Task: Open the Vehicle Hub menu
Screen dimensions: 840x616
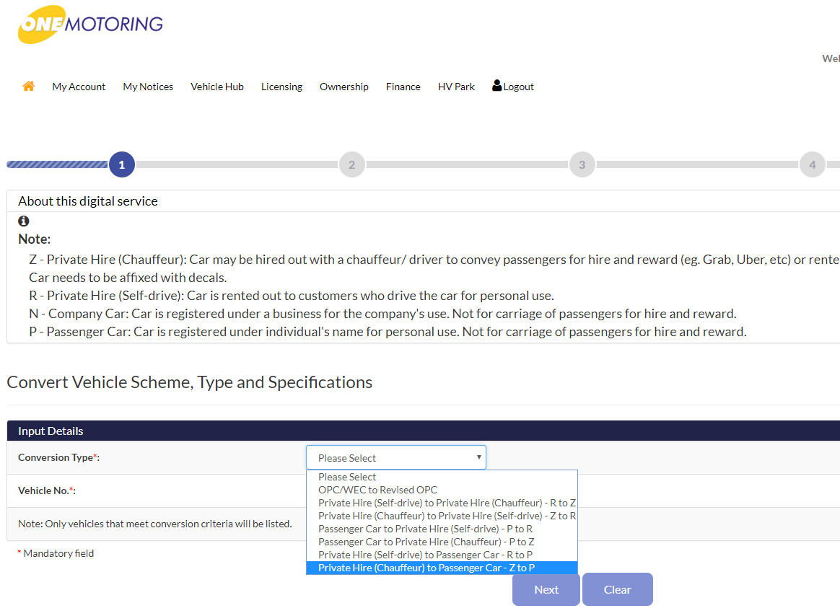Action: [217, 87]
